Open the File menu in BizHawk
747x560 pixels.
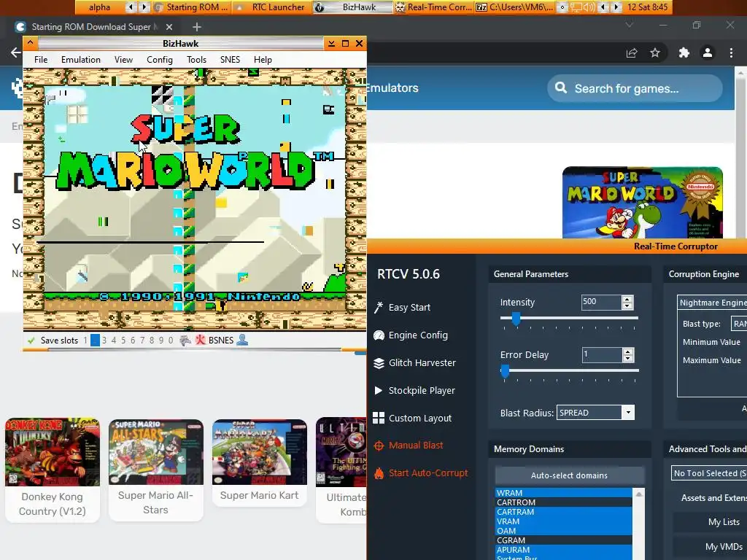coord(41,60)
